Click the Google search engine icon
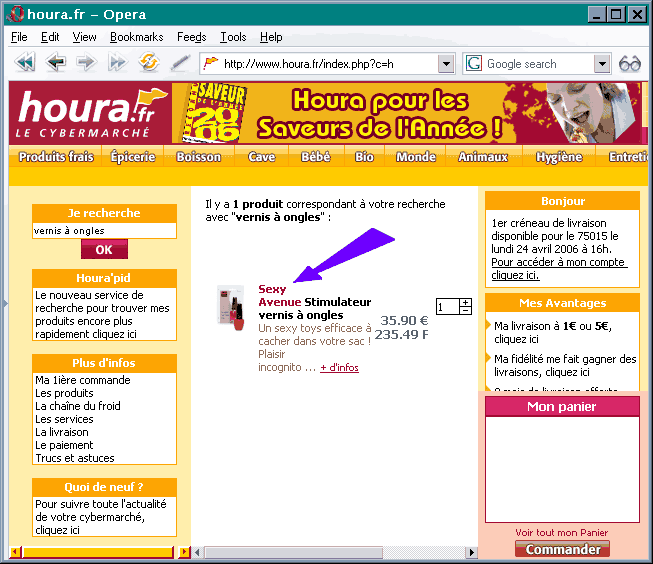 474,64
